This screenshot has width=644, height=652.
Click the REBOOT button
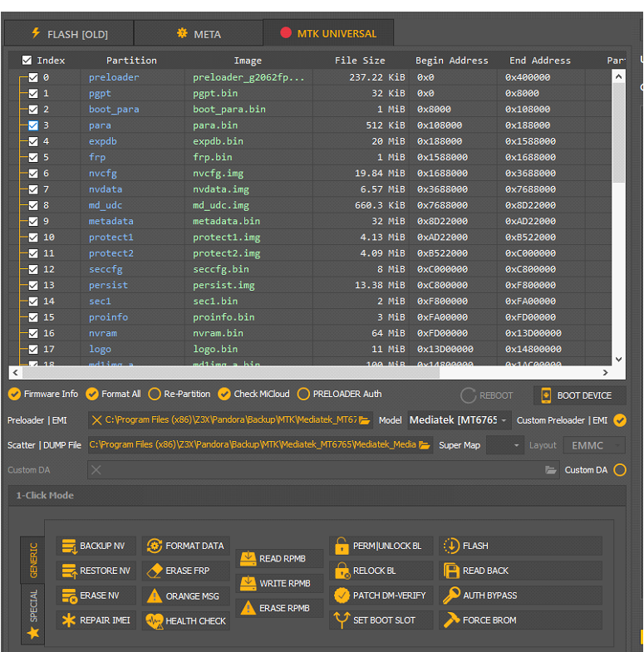click(x=487, y=395)
